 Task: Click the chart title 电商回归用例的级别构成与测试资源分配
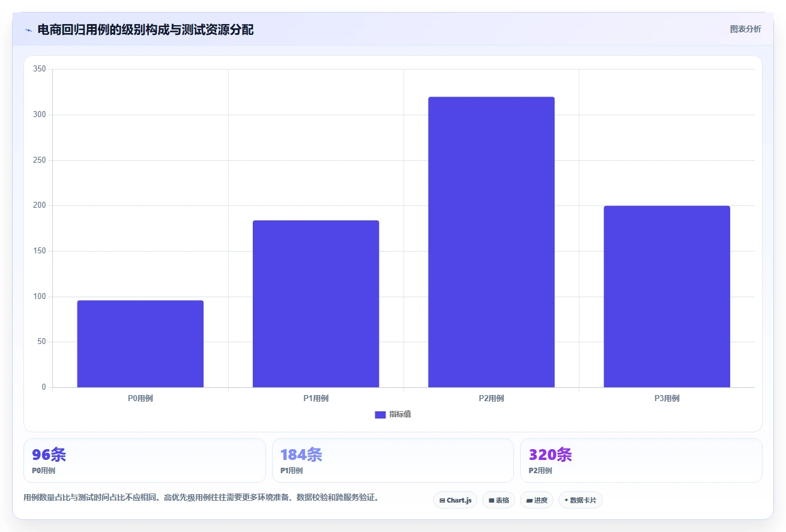pyautogui.click(x=145, y=30)
